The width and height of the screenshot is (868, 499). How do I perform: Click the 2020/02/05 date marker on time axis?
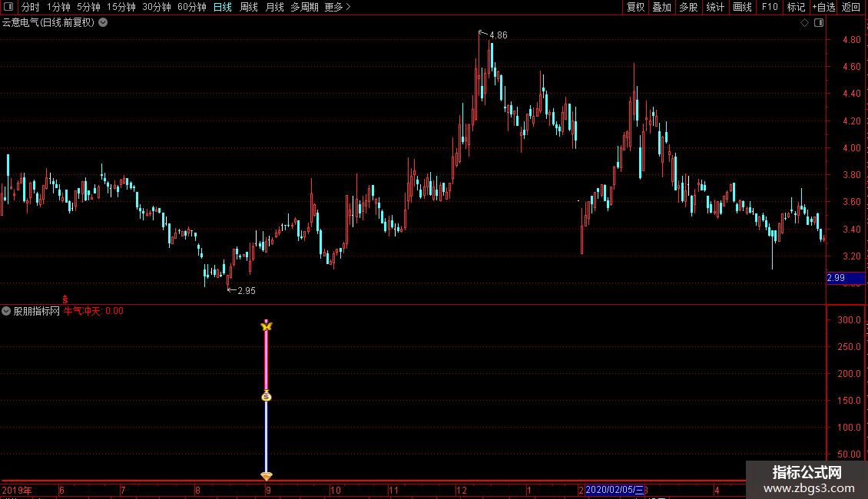(x=615, y=490)
